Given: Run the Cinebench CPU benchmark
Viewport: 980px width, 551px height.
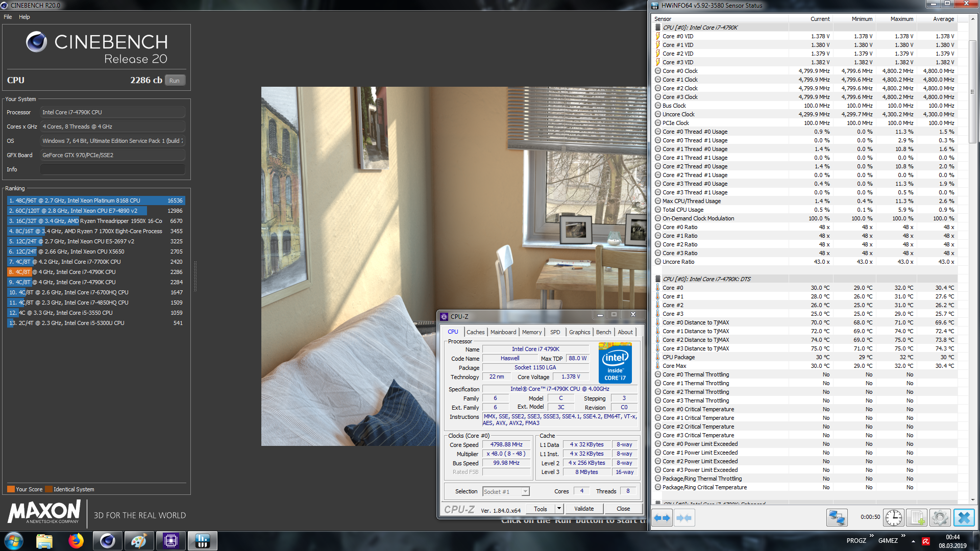Looking at the screenshot, I should tap(175, 81).
